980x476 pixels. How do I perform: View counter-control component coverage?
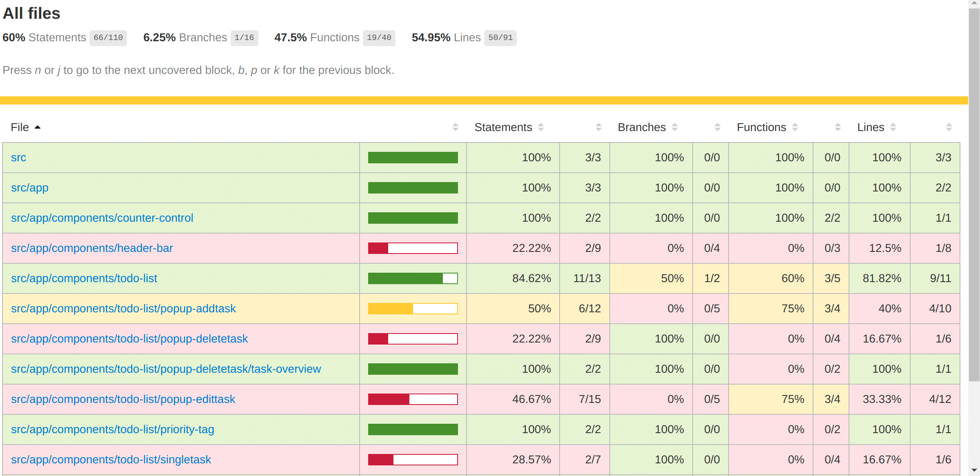click(102, 218)
